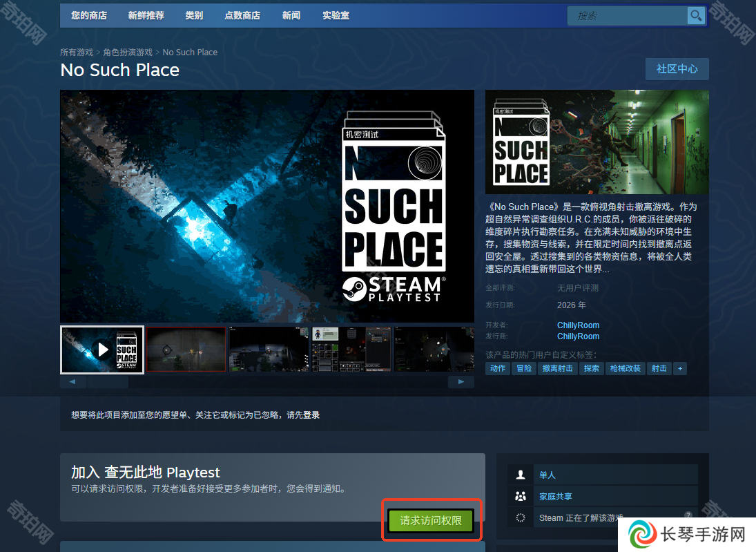Click the 无用户评测 review text
756x552 pixels.
click(578, 288)
